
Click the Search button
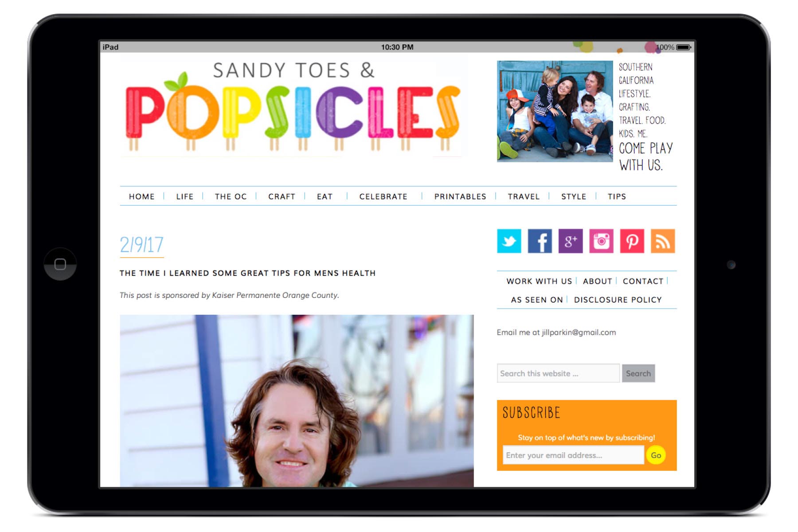coord(638,373)
